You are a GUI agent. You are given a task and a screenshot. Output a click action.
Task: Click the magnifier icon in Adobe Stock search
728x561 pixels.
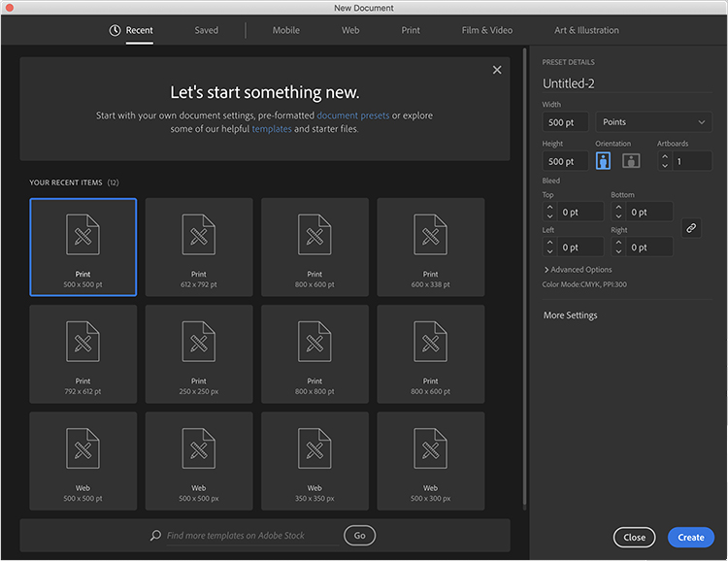click(x=155, y=536)
